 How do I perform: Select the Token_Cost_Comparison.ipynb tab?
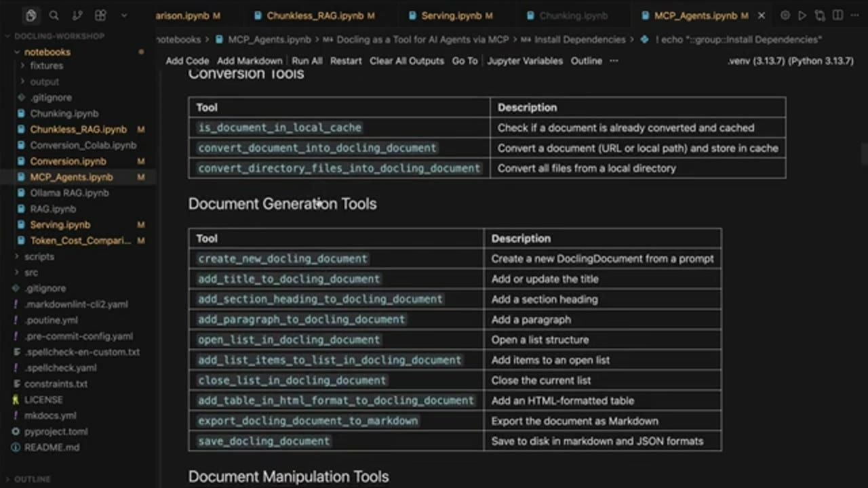click(189, 15)
